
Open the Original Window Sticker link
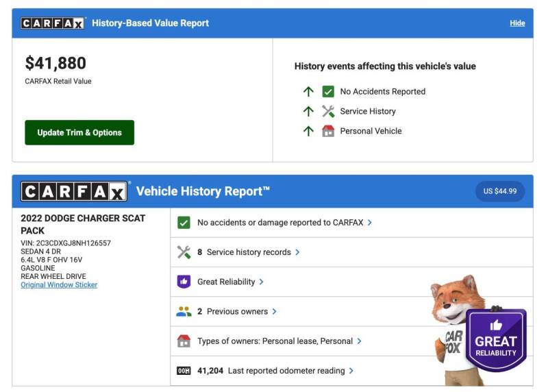coord(59,284)
